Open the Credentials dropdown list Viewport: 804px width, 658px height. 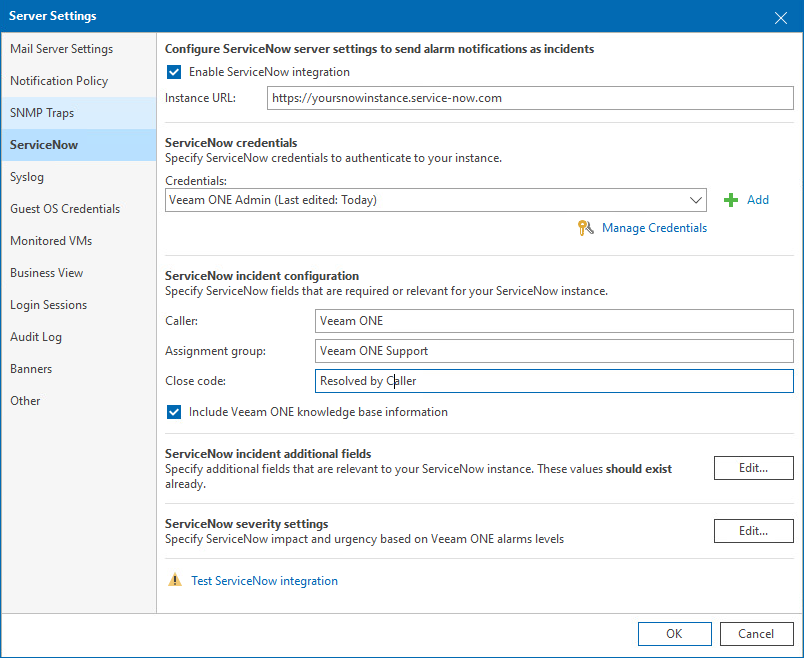tap(696, 199)
